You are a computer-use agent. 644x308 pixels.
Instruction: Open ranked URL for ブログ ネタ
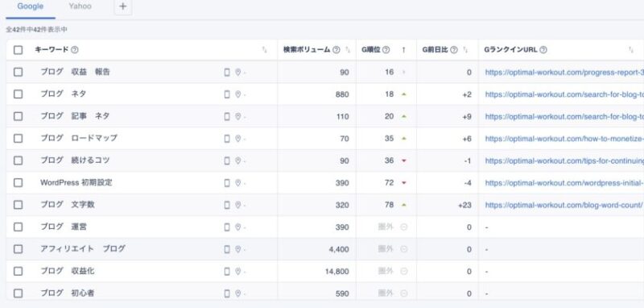[x=564, y=94]
